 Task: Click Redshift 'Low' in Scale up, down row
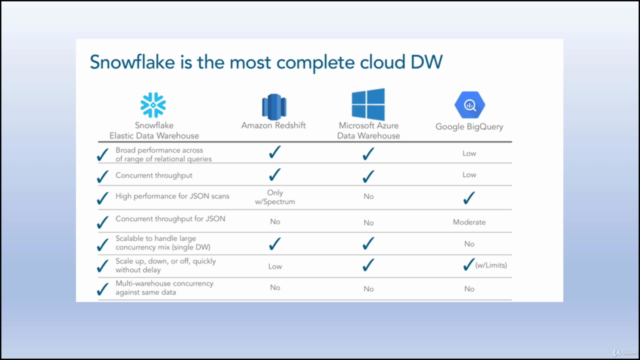pos(275,267)
